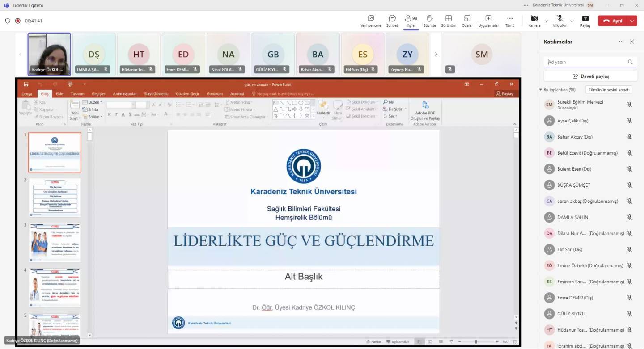Image resolution: width=644 pixels, height=349 pixels.
Task: Open Düzen layout dropdown in ribbon
Action: (x=92, y=102)
